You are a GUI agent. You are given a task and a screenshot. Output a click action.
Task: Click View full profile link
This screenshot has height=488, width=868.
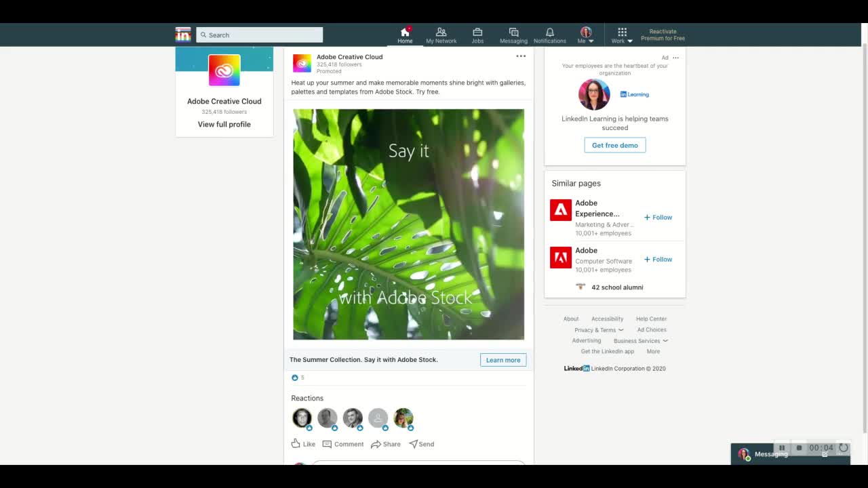coord(224,124)
